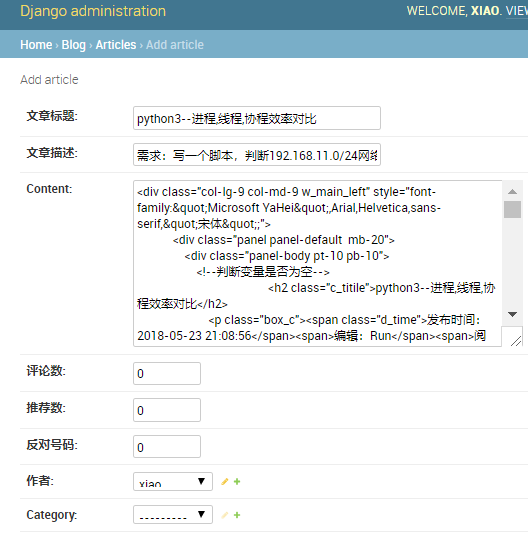Click the Add article page heading
This screenshot has width=528, height=538.
click(49, 80)
